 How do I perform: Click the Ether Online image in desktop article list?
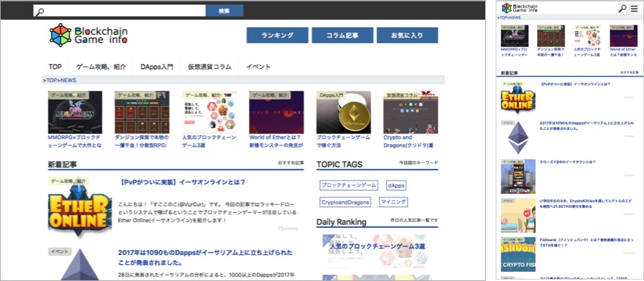[79, 207]
